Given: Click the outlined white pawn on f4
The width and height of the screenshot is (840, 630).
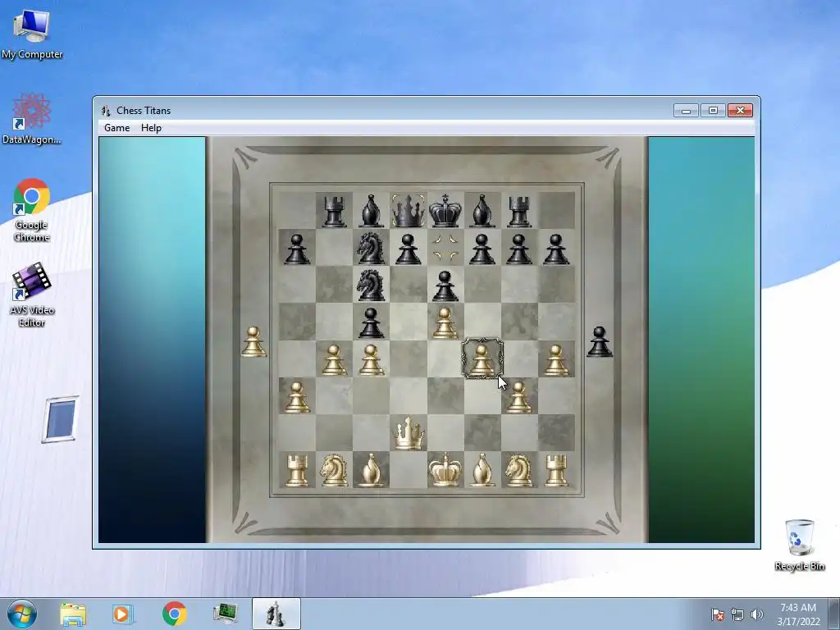Looking at the screenshot, I should 482,359.
